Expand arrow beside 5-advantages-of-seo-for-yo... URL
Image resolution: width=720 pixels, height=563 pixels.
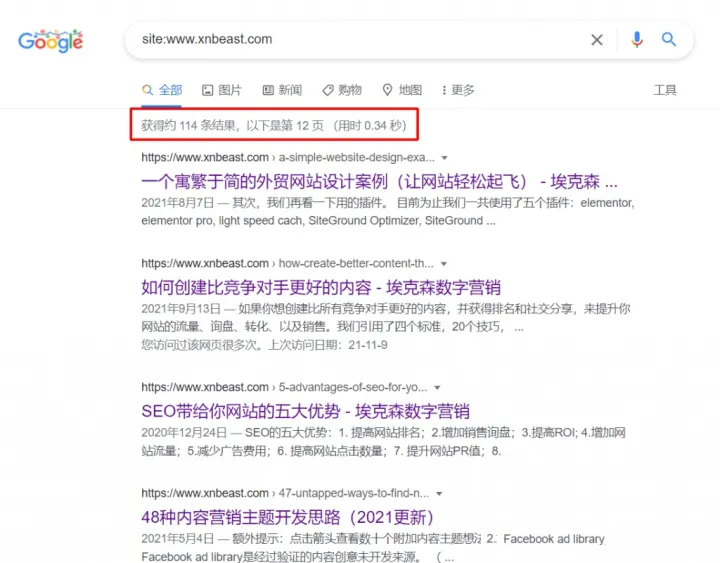pos(437,388)
